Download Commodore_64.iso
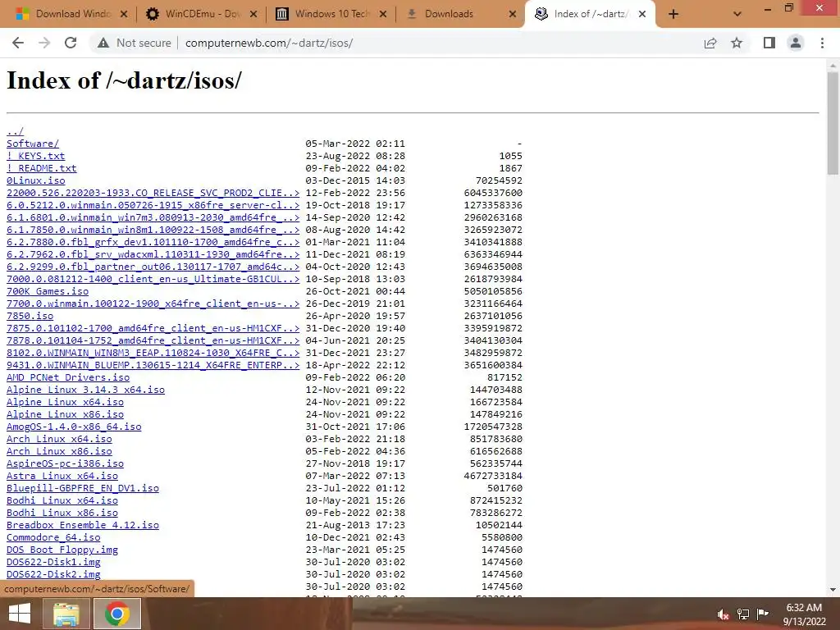Image resolution: width=840 pixels, height=630 pixels. coord(53,538)
